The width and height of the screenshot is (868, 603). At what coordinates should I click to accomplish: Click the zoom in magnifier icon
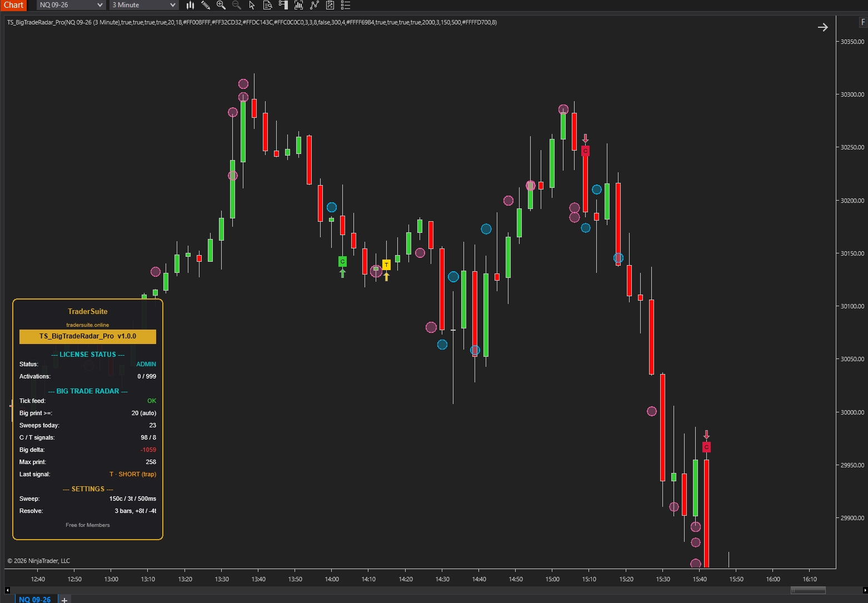coord(221,5)
